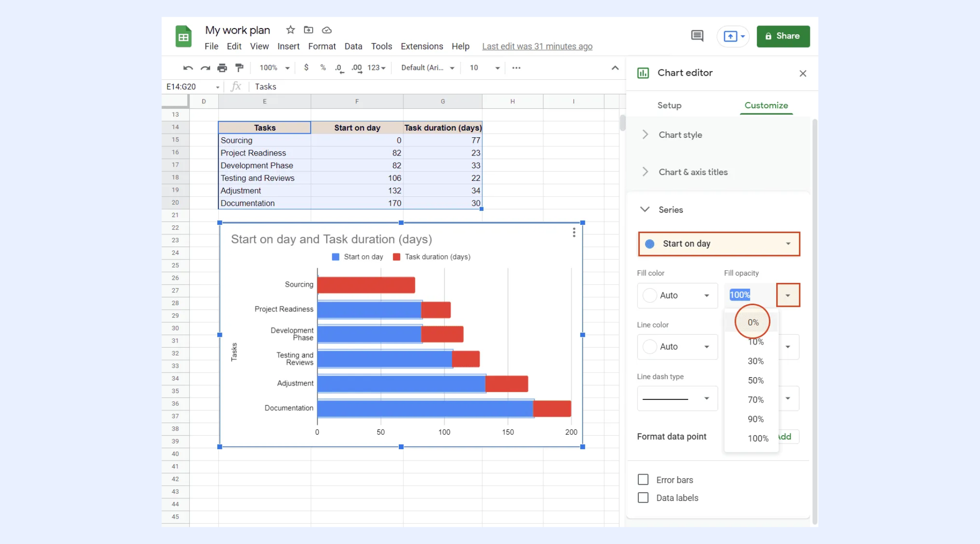
Task: Open the more toolbar options menu
Action: (516, 68)
